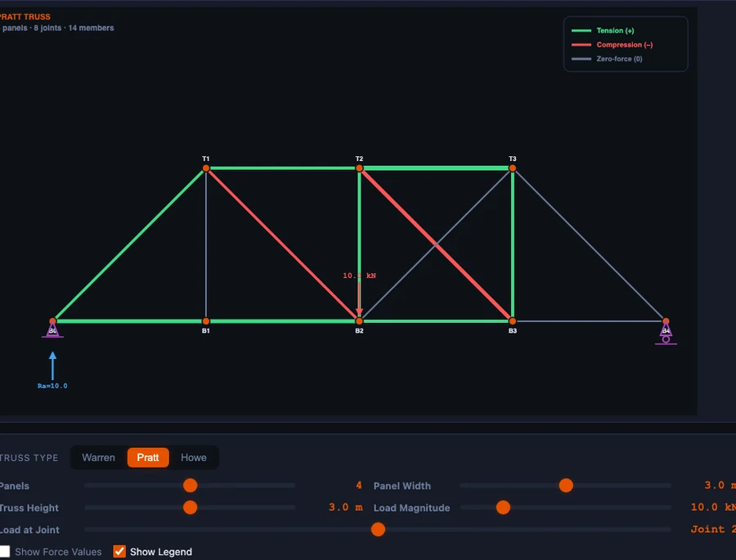Click the right roller support icon

(666, 334)
